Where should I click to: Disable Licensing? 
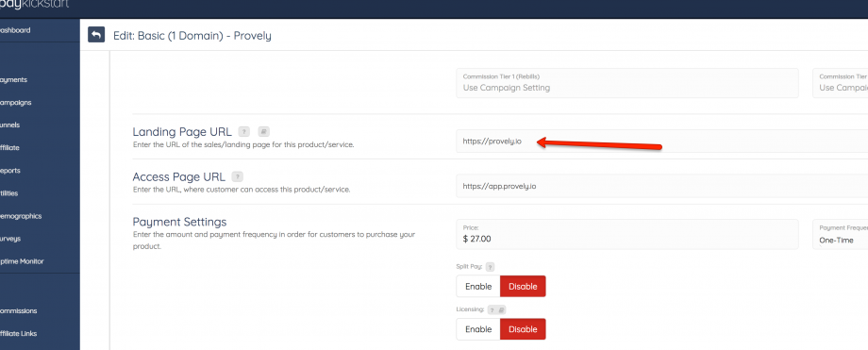(523, 329)
